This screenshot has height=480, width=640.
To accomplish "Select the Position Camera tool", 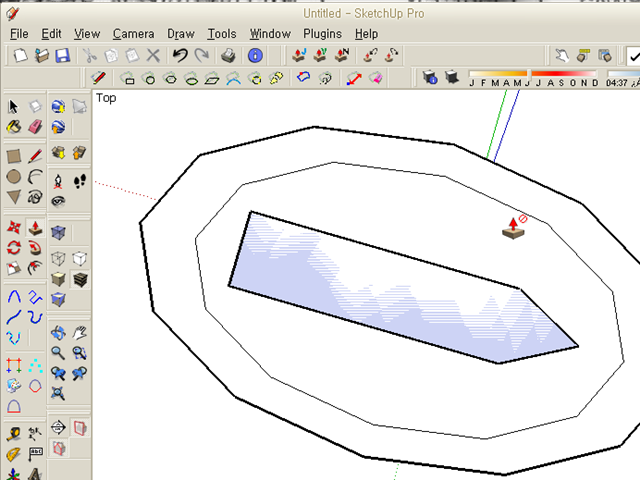I will pos(58,181).
